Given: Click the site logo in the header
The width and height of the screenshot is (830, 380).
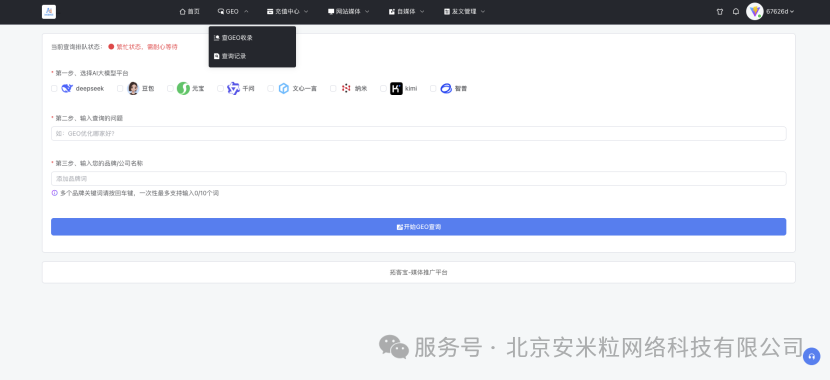Looking at the screenshot, I should point(49,12).
